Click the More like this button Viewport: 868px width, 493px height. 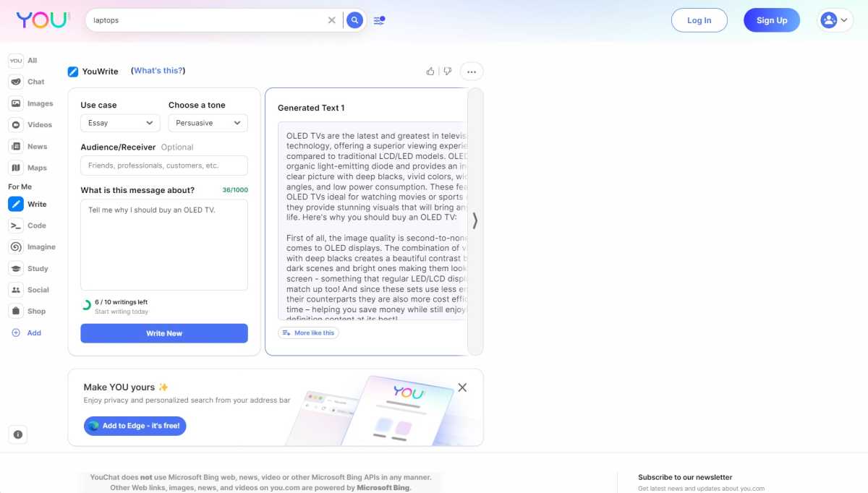pos(308,333)
